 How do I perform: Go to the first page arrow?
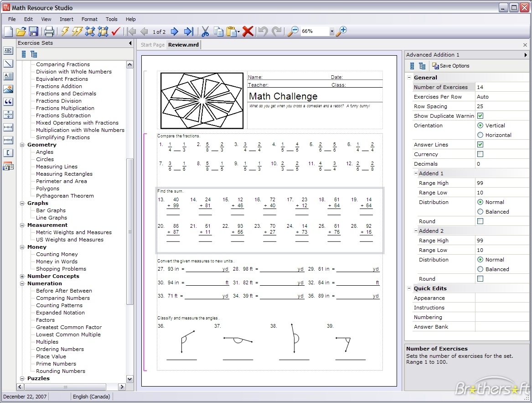pyautogui.click(x=132, y=31)
